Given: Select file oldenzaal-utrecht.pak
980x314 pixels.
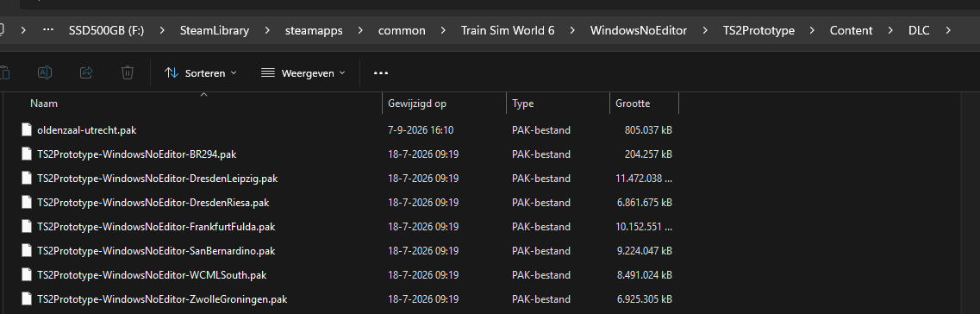Looking at the screenshot, I should [87, 130].
